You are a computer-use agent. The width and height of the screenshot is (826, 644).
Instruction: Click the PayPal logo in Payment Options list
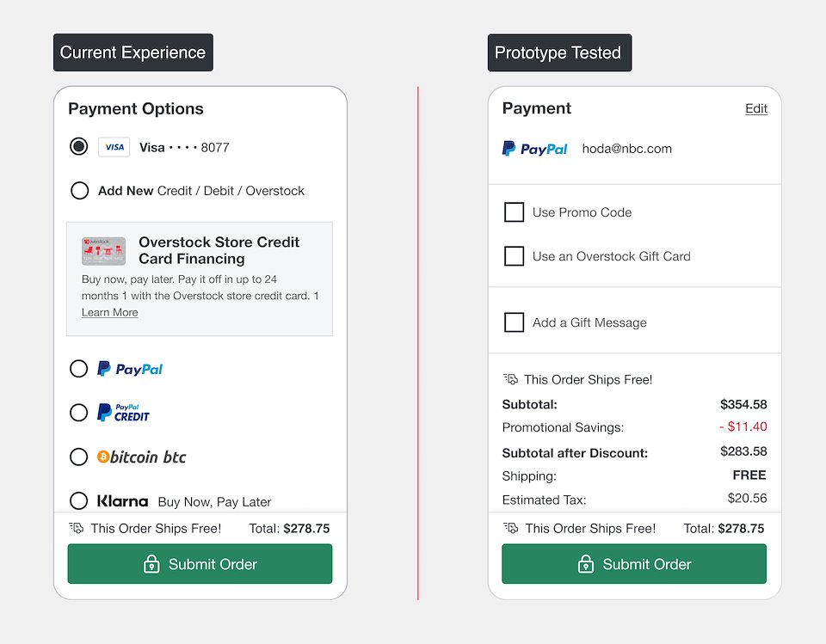point(130,369)
